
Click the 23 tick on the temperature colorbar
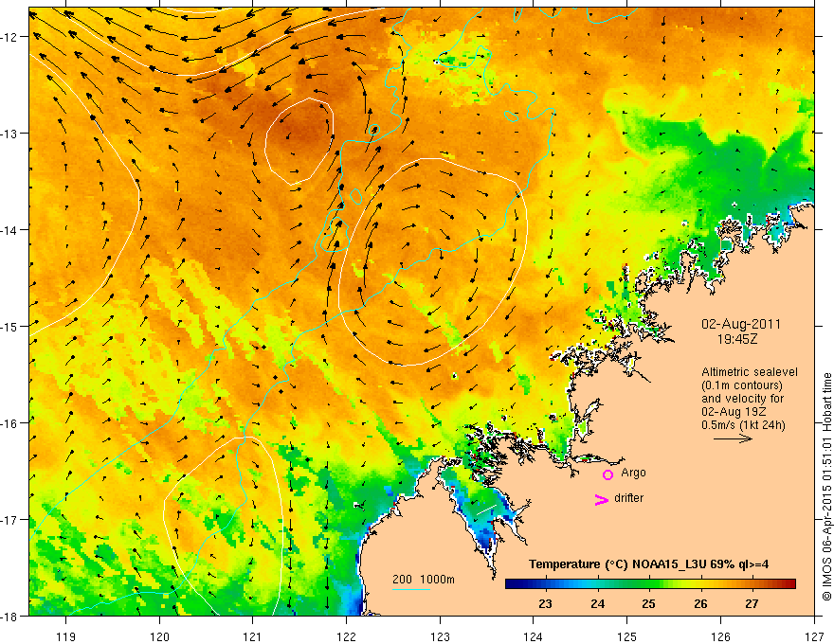[545, 603]
